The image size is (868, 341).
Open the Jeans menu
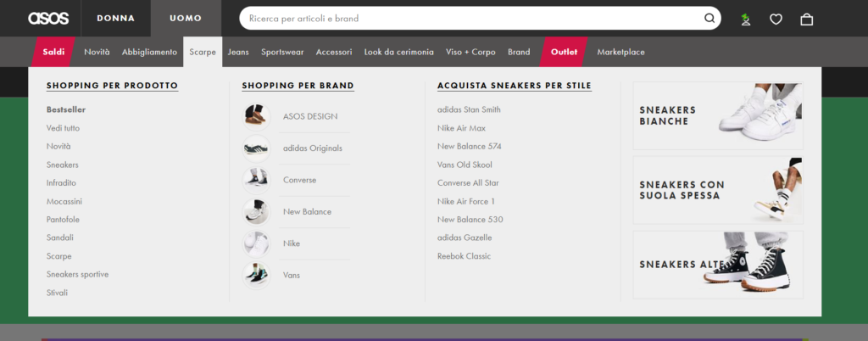pyautogui.click(x=238, y=52)
